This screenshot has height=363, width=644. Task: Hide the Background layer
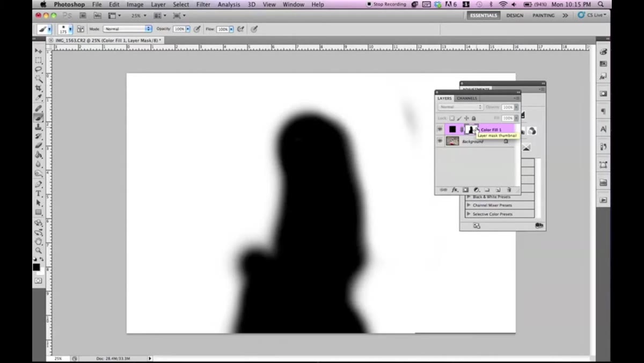click(440, 141)
